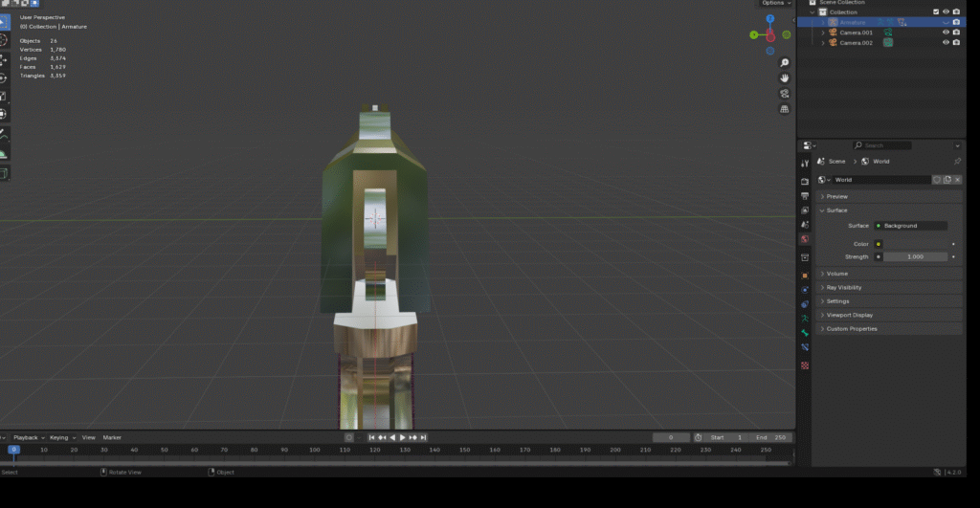The width and height of the screenshot is (980, 508).
Task: Click the Background surface shader button
Action: [x=910, y=226]
